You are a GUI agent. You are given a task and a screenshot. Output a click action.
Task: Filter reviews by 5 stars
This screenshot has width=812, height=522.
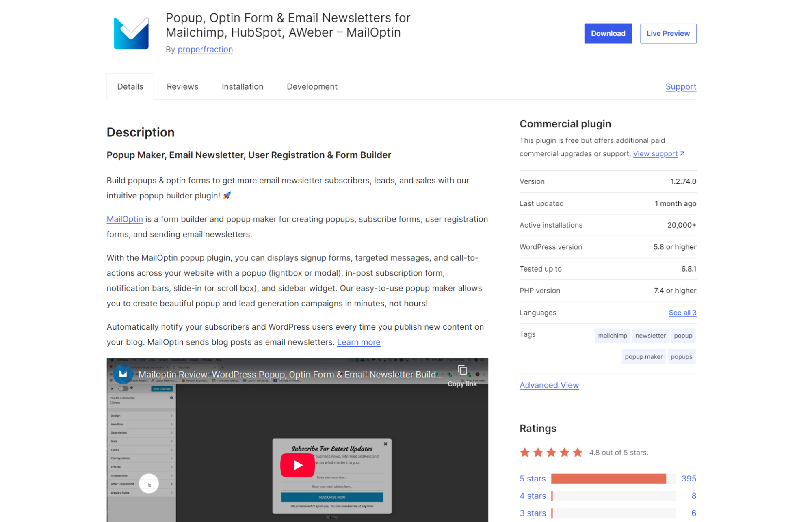click(x=533, y=479)
